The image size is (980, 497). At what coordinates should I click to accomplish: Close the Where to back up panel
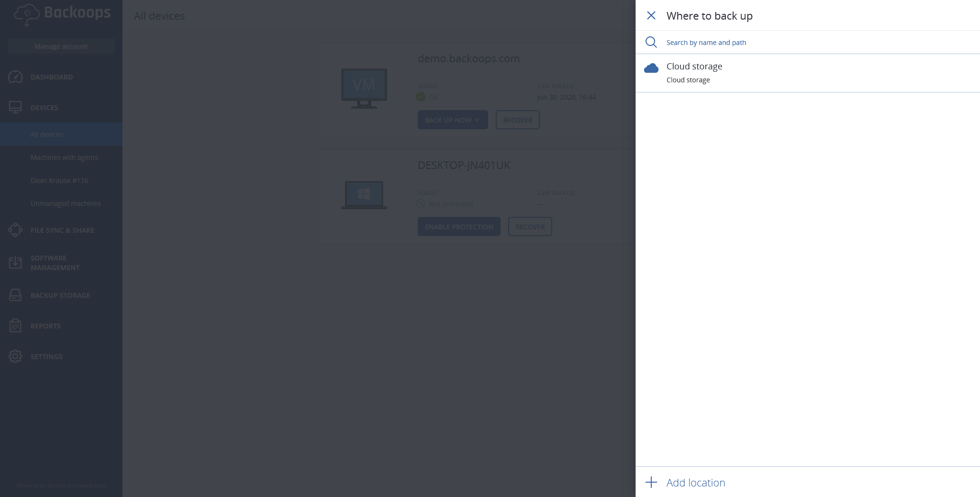click(651, 15)
